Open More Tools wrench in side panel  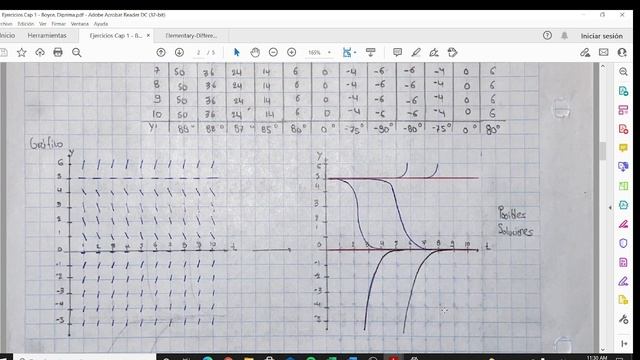(x=623, y=319)
